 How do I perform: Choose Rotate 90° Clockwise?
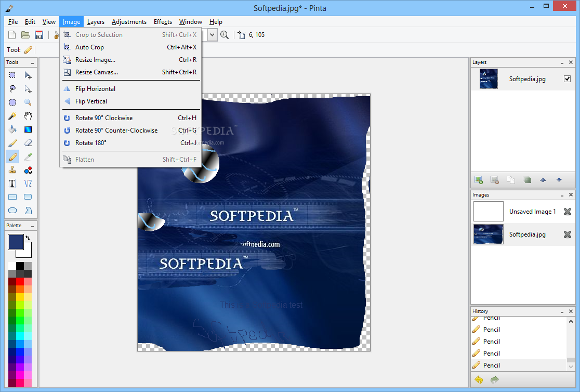point(130,118)
